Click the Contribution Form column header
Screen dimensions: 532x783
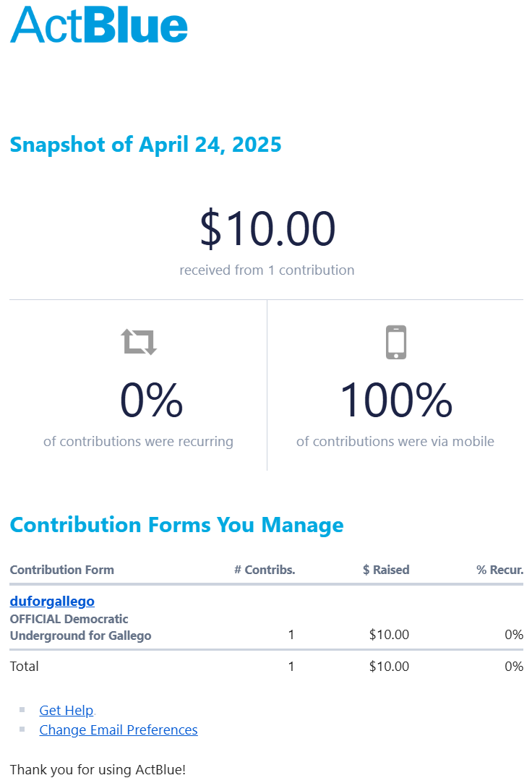tap(62, 570)
